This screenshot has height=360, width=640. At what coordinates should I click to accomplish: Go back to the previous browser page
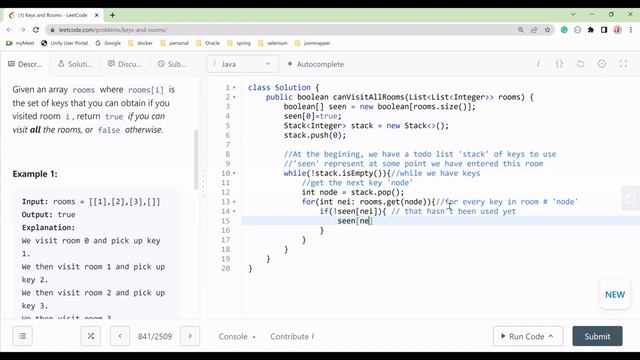[x=9, y=30]
